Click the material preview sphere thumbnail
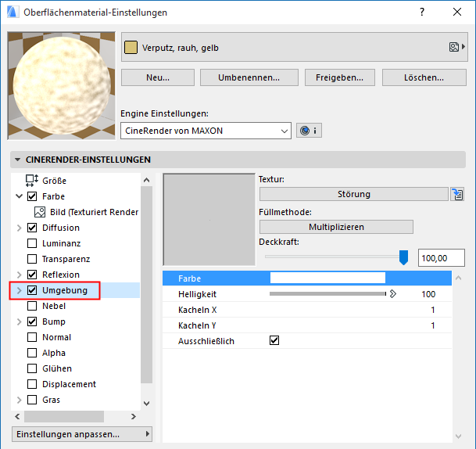Image resolution: width=476 pixels, height=449 pixels. point(62,86)
